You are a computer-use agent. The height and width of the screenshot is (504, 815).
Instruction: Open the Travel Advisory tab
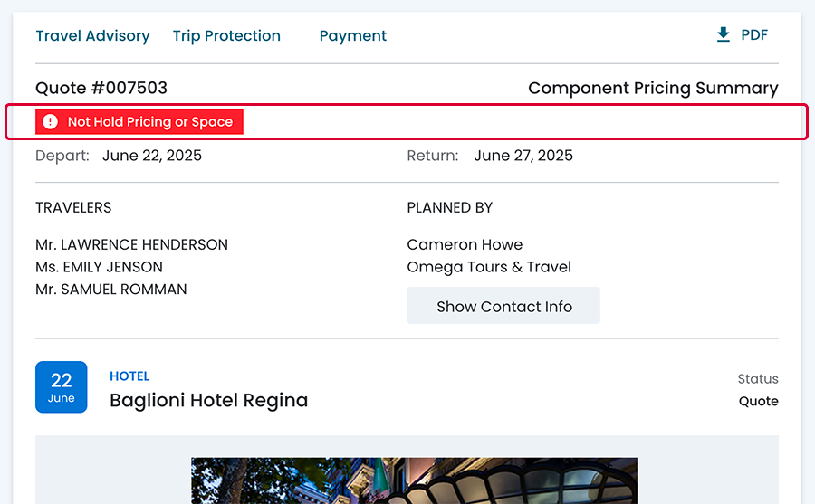[x=92, y=36]
